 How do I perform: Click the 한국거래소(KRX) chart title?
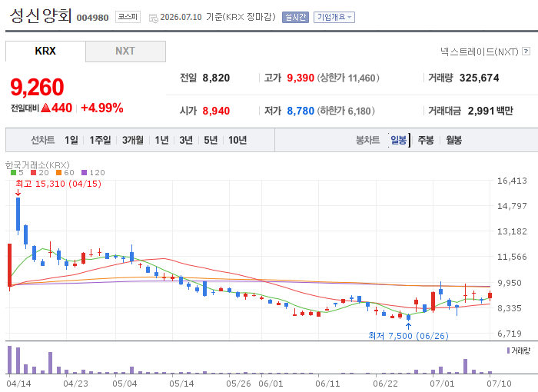(38, 165)
